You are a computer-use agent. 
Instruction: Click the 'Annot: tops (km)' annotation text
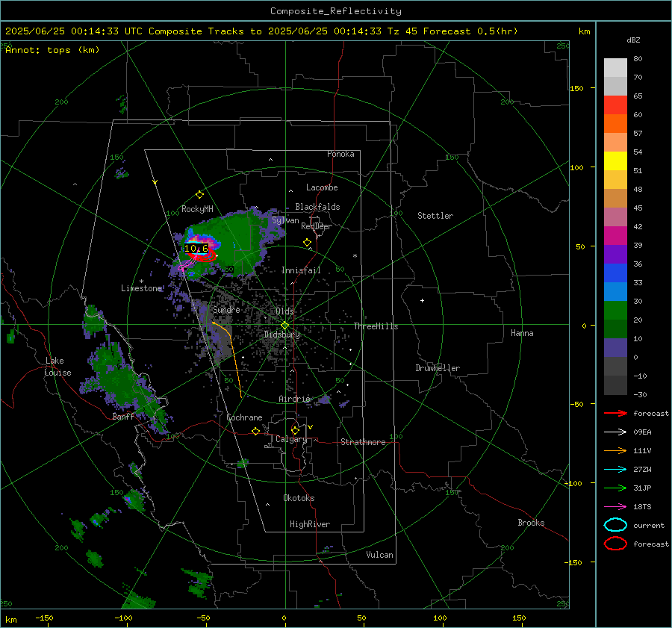[52, 50]
